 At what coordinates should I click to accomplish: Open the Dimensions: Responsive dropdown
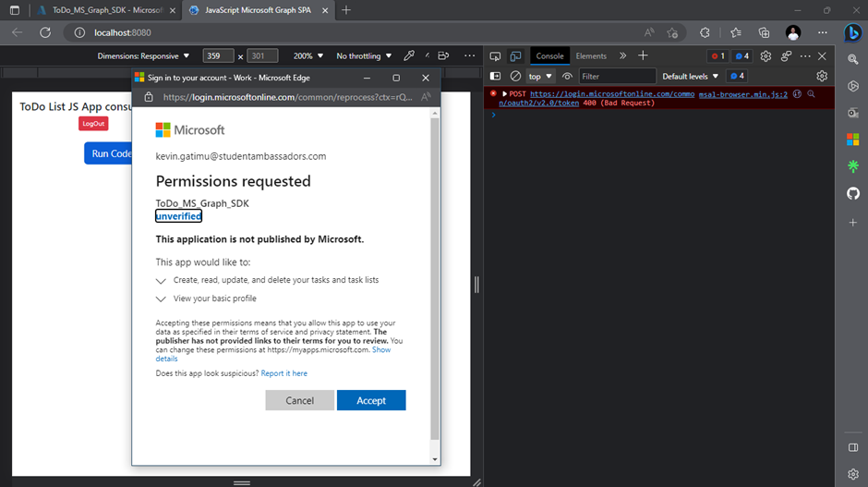click(x=143, y=56)
